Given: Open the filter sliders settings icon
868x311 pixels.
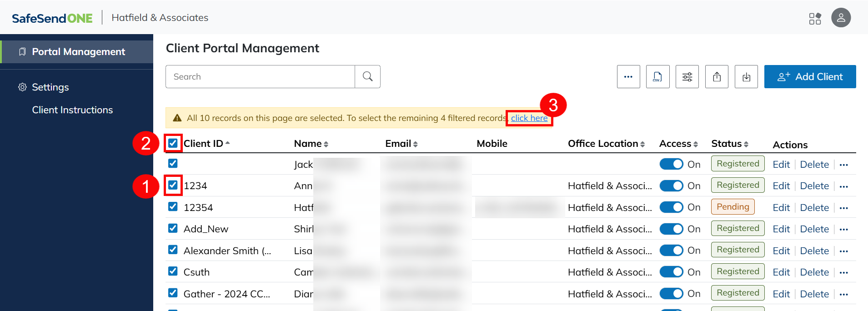Looking at the screenshot, I should [687, 77].
